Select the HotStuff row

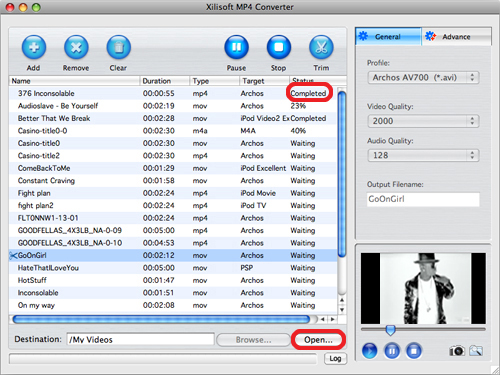(173, 280)
